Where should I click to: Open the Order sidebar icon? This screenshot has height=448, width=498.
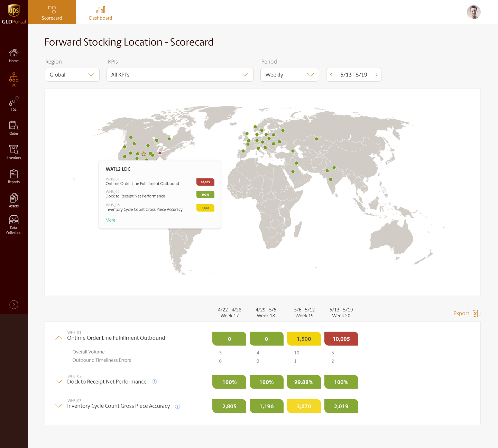point(14,128)
